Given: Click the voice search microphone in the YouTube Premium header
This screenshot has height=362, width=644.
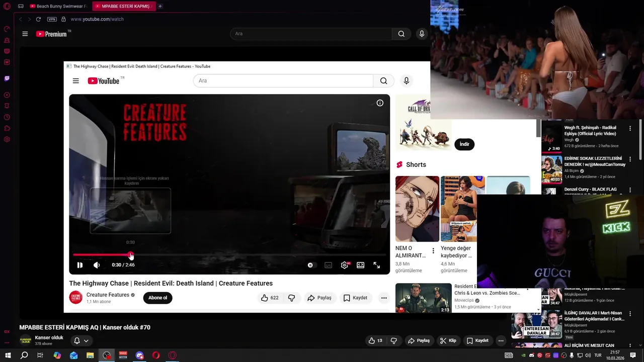Looking at the screenshot, I should click(422, 34).
